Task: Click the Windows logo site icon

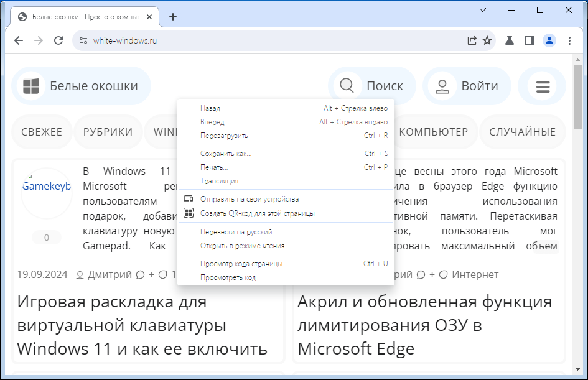Action: click(x=31, y=86)
